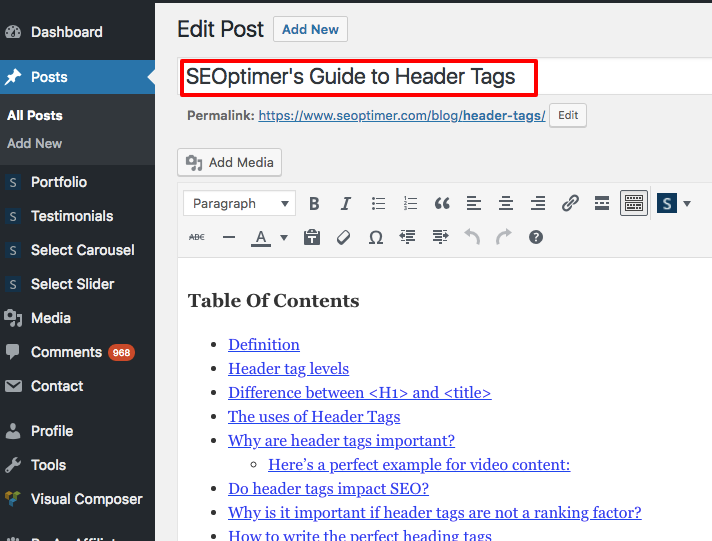Insert special character omega icon
Viewport: 712px width, 541px height.
coord(376,237)
